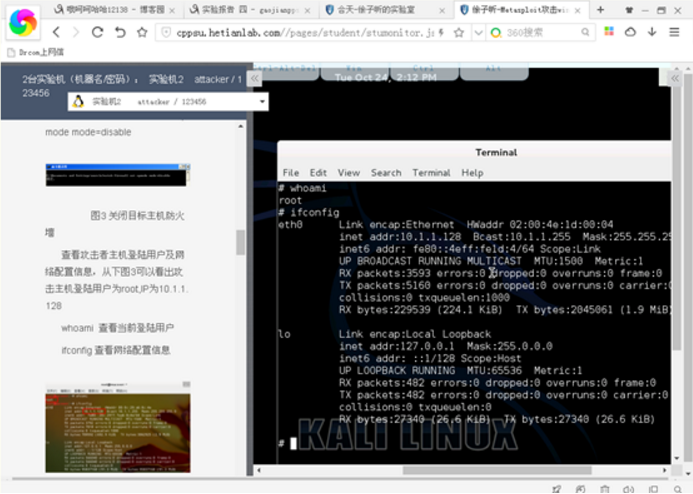Viewport: 693px width, 494px height.
Task: Open the ifconfig screenshot thumbnail in guide
Action: pos(118,427)
